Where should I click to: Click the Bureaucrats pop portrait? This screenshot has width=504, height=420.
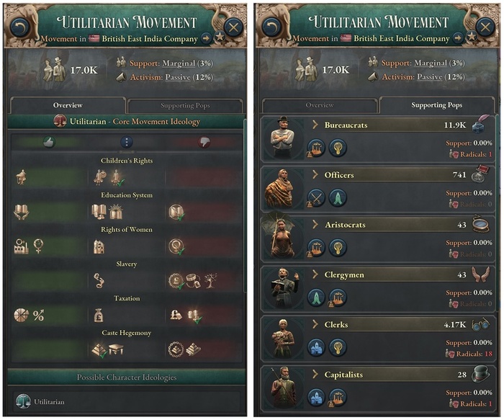[282, 138]
